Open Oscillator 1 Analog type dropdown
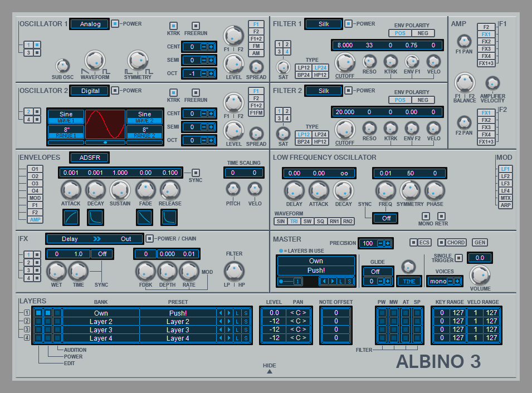532x393 pixels. click(90, 24)
